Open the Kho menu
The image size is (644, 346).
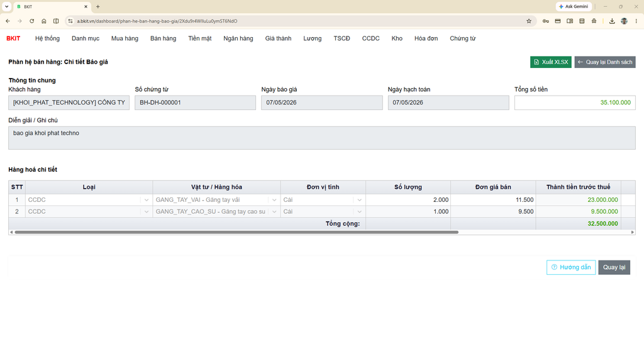click(397, 38)
